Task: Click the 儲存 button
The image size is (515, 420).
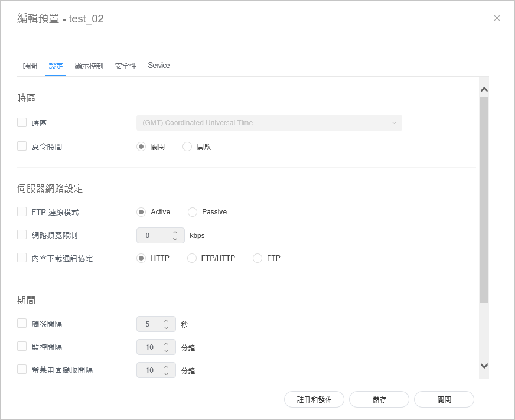Action: pyautogui.click(x=379, y=399)
